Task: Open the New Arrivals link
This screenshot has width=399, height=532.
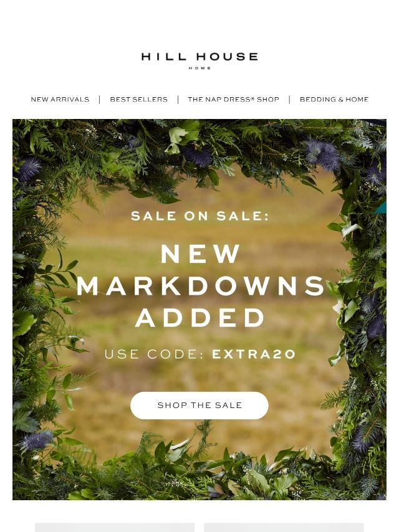Action: tap(60, 100)
